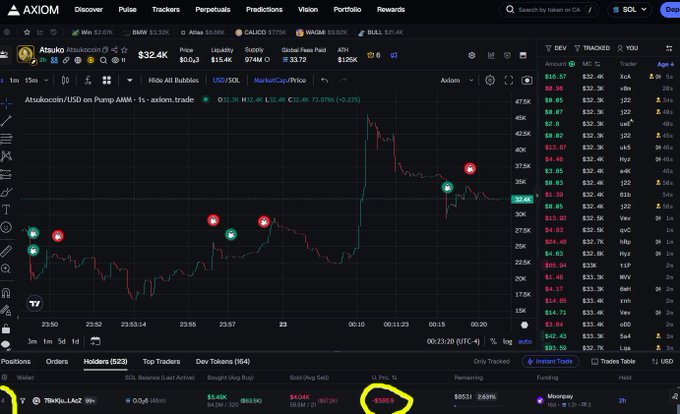Toggle the magnet snap mode
The width and height of the screenshot is (680, 414).
click(x=6, y=293)
